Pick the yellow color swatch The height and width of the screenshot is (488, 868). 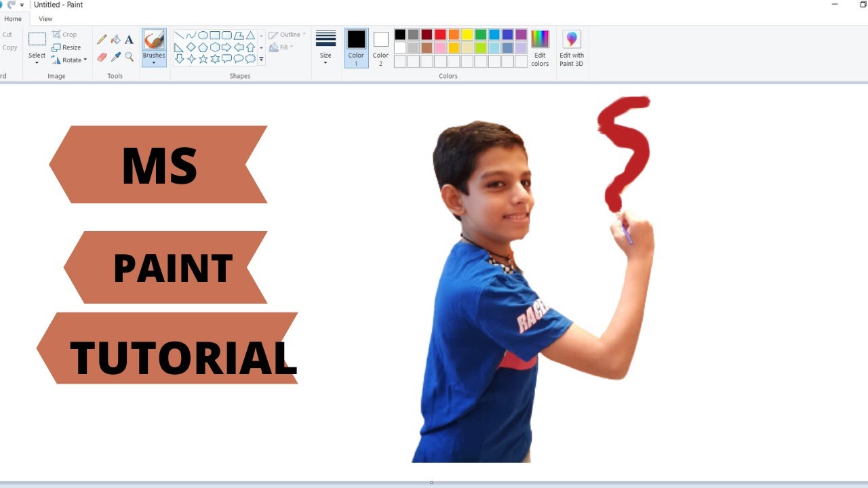tap(467, 35)
